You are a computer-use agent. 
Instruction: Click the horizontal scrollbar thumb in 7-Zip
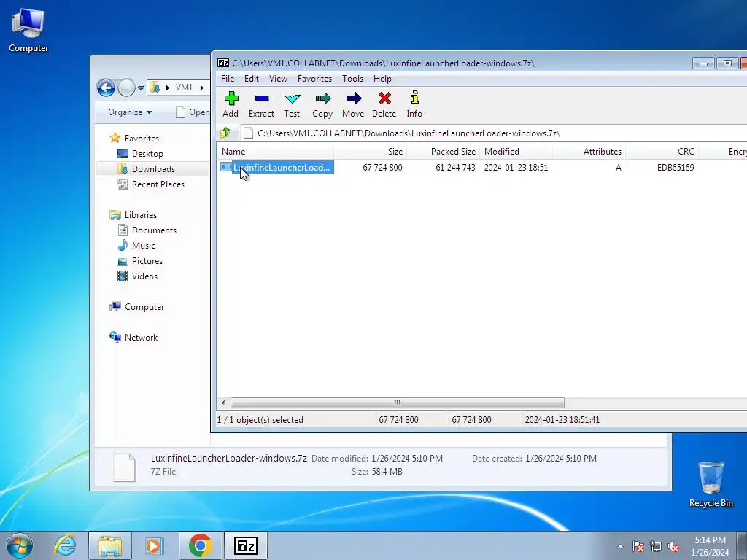click(x=398, y=402)
